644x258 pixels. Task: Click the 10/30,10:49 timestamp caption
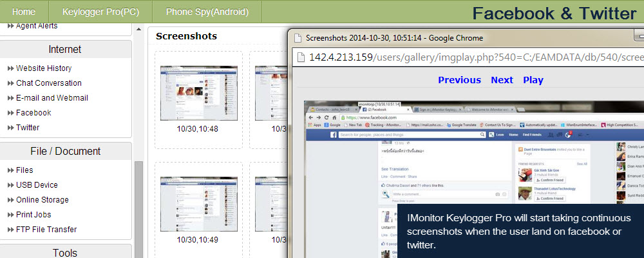(198, 240)
